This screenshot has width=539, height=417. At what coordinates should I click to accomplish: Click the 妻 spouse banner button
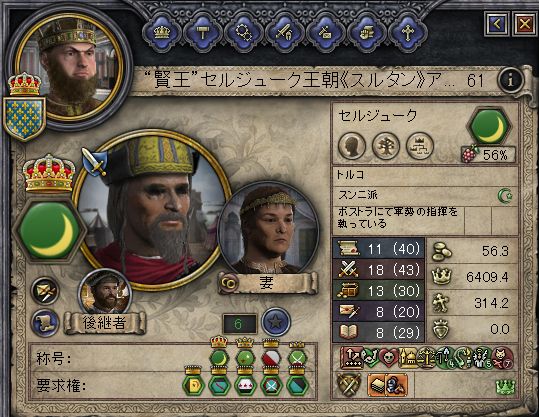(x=267, y=283)
